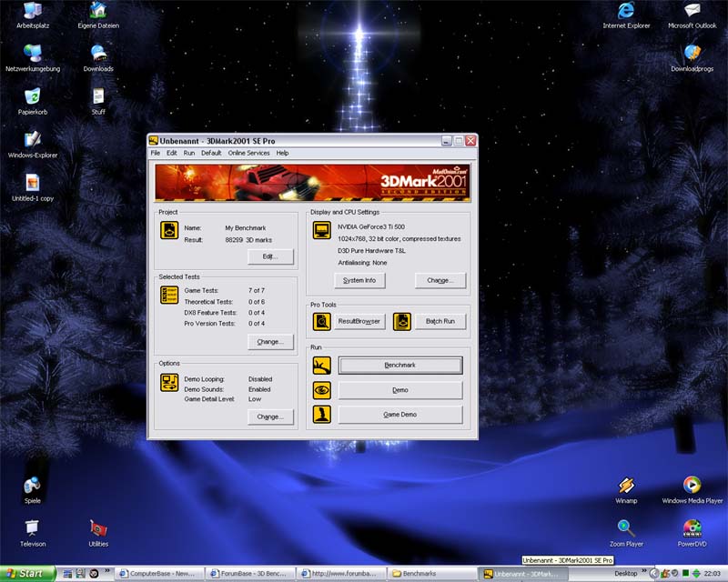This screenshot has width=728, height=582.
Task: Click the Batch Run button
Action: (440, 321)
